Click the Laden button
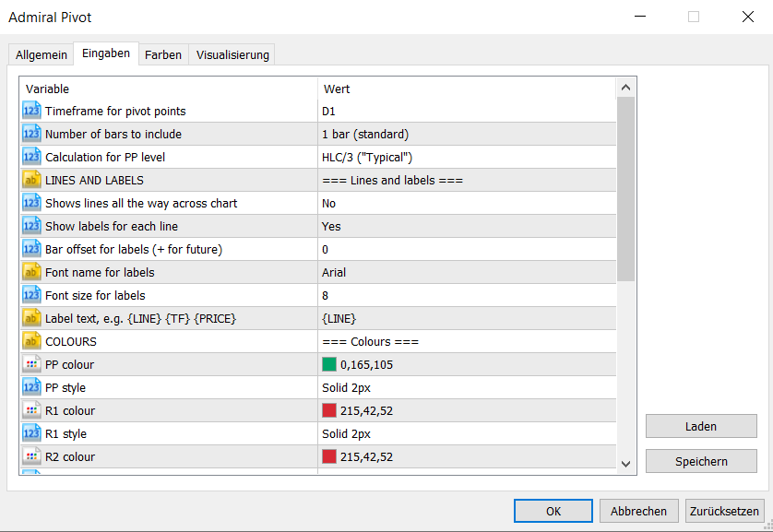Viewport: 773px width, 532px height. [701, 426]
